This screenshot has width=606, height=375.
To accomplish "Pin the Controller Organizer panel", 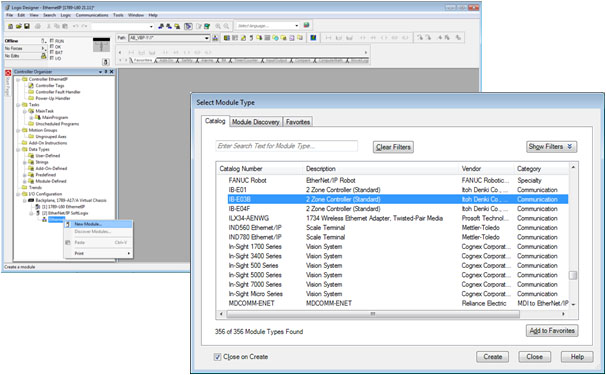I will coord(106,72).
